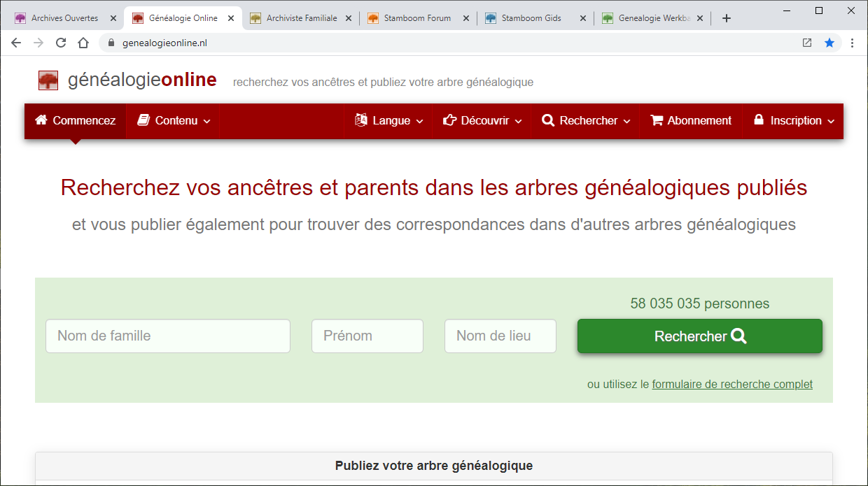
Task: Click the book icon beside Contenu
Action: pos(143,120)
